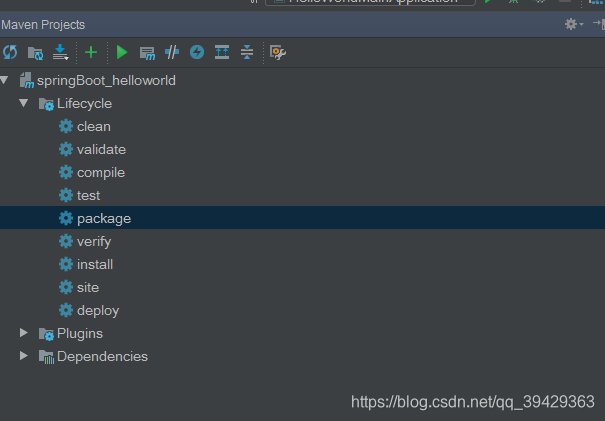The height and width of the screenshot is (421, 605).
Task: Generate sources and update folders icon
Action: [35, 52]
